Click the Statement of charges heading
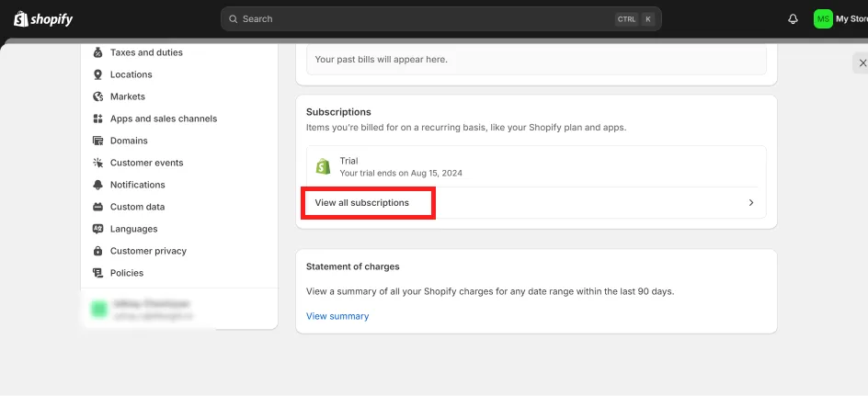The width and height of the screenshot is (868, 396). pyautogui.click(x=353, y=266)
